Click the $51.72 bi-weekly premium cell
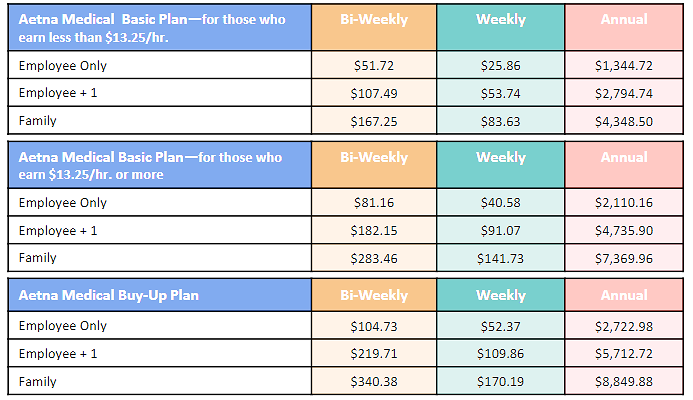The width and height of the screenshot is (693, 400). [x=374, y=66]
